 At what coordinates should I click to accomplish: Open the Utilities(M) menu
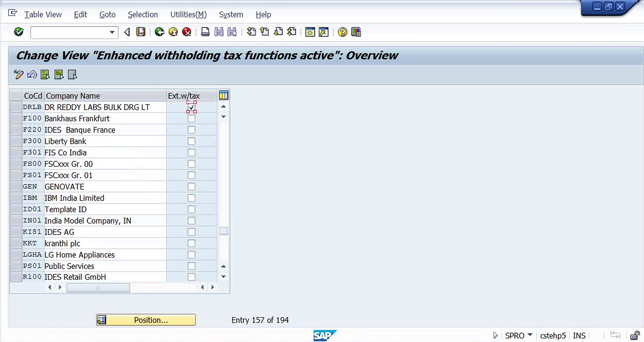click(x=188, y=15)
